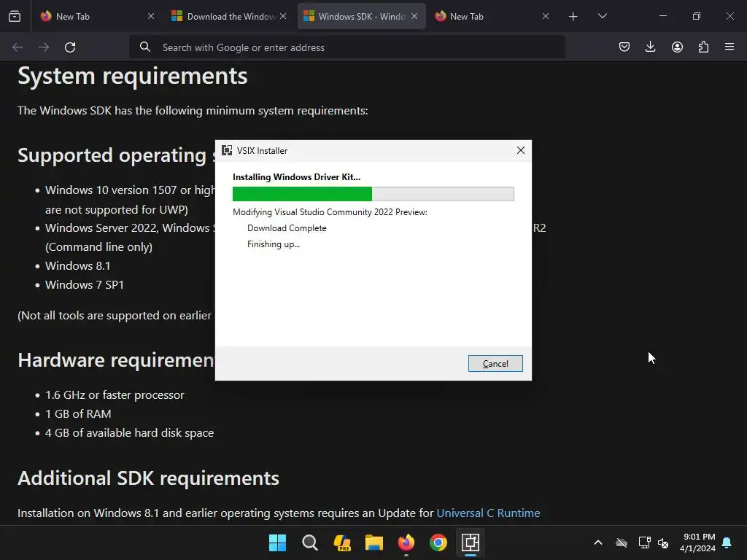The height and width of the screenshot is (560, 747).
Task: Reload the current page
Action: (70, 47)
